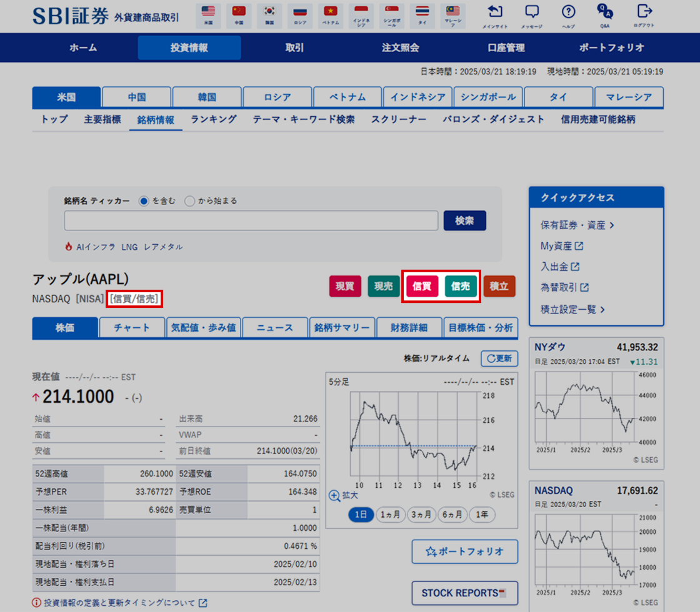Screen dimensions: 700x612
Task: Select the China flag icon
Action: click(239, 15)
